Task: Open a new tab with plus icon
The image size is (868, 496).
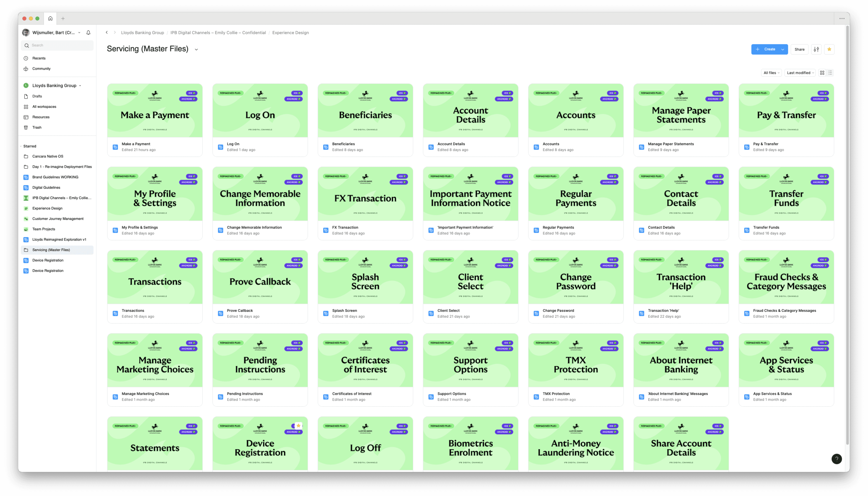Action: tap(63, 18)
